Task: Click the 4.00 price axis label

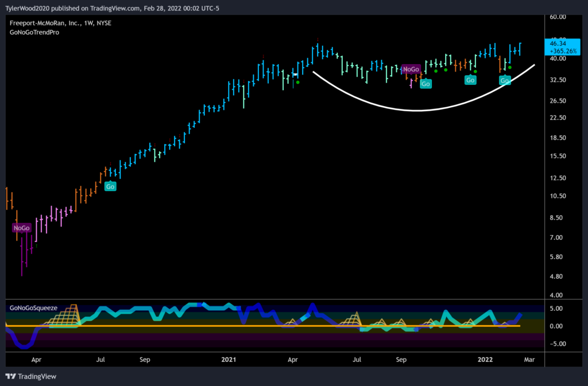Action: point(556,295)
